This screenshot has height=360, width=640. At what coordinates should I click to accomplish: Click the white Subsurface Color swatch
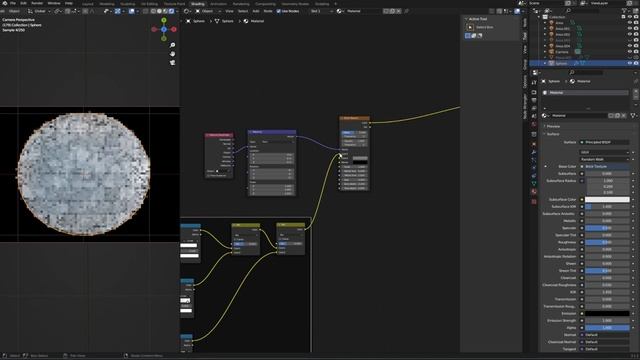coord(607,200)
